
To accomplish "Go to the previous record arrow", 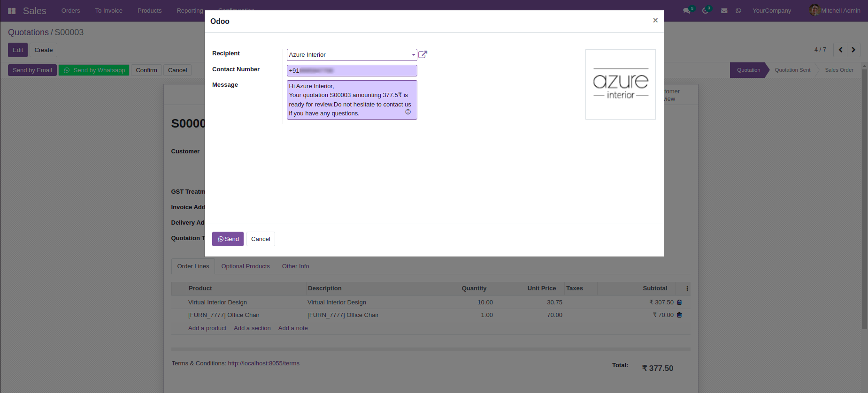I will (840, 50).
